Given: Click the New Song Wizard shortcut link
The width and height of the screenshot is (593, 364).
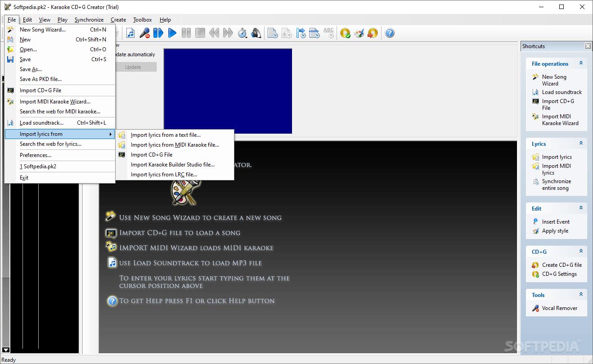Looking at the screenshot, I should point(554,80).
